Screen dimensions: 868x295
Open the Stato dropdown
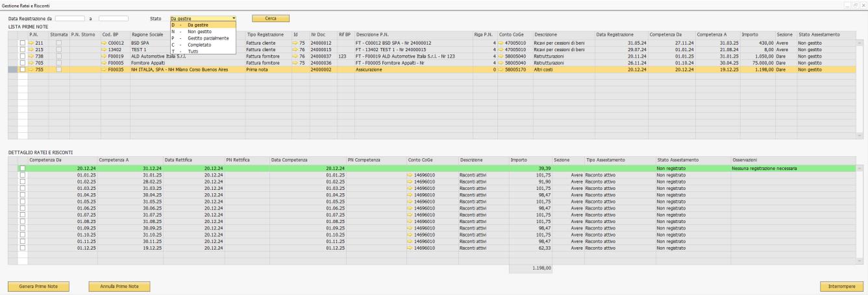click(x=203, y=18)
